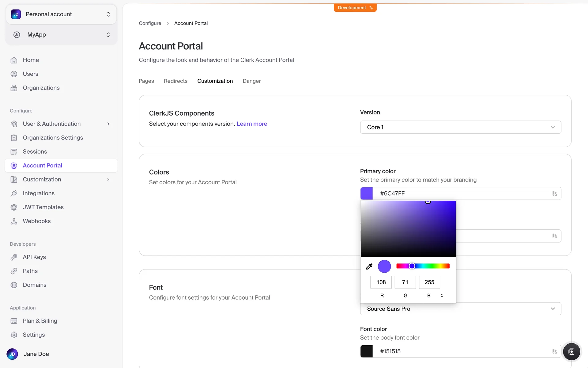Click the Integrations plug icon
This screenshot has width=588, height=368.
(x=14, y=194)
